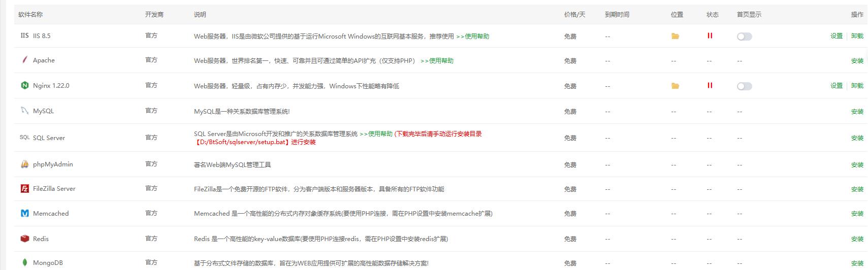Image resolution: width=868 pixels, height=270 pixels.
Task: Click the MongoDB green leaf icon
Action: (x=24, y=262)
